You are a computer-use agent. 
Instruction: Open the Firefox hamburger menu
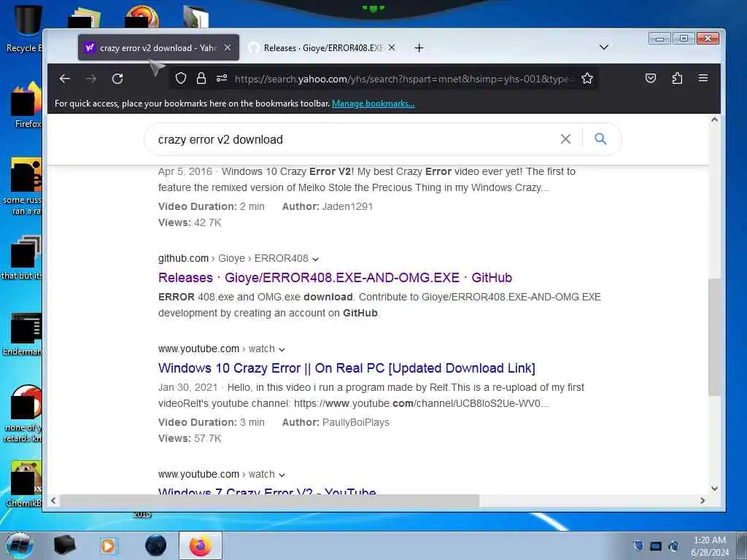703,78
